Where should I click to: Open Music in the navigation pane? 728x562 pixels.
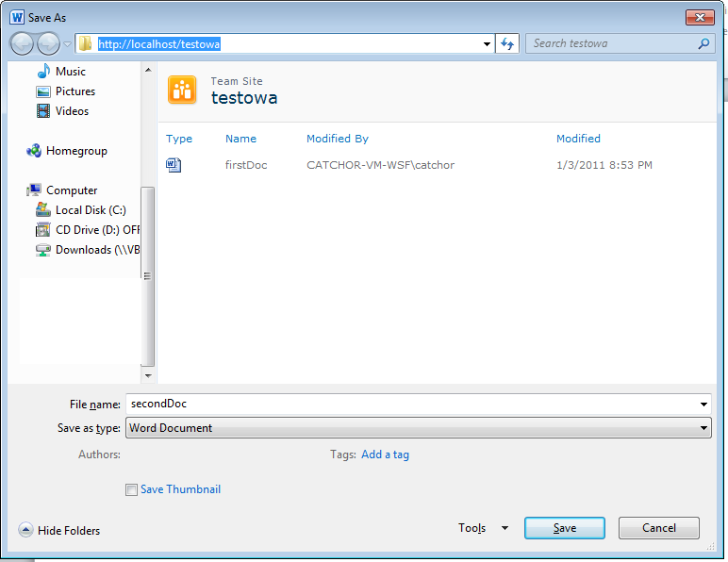pyautogui.click(x=71, y=72)
